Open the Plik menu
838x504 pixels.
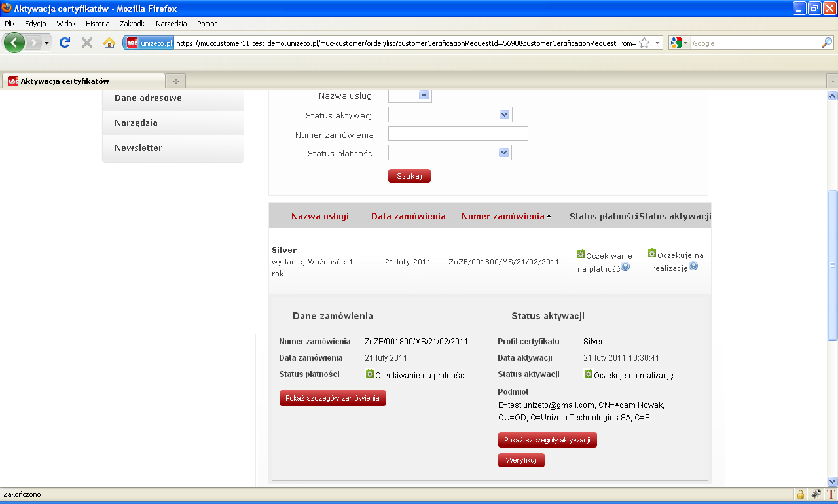pyautogui.click(x=10, y=24)
